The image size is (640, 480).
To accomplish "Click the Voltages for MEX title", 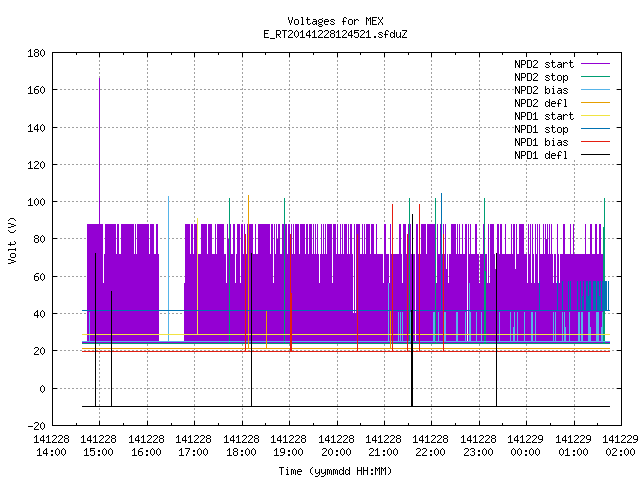I will point(336,21).
